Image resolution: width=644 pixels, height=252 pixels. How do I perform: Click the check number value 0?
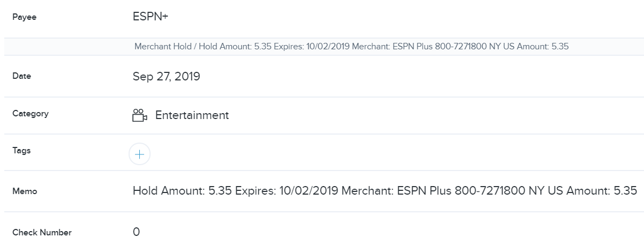136,232
